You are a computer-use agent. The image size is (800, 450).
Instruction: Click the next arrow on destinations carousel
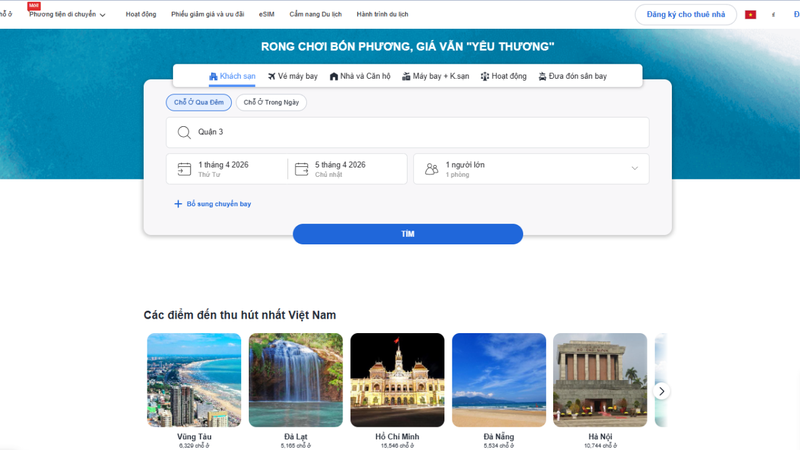coord(661,391)
